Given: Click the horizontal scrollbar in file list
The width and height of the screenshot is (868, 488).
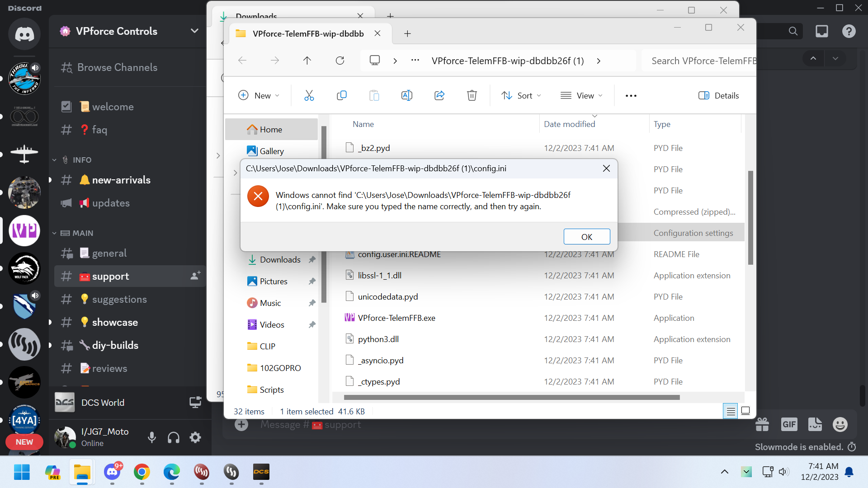Looking at the screenshot, I should [511, 398].
